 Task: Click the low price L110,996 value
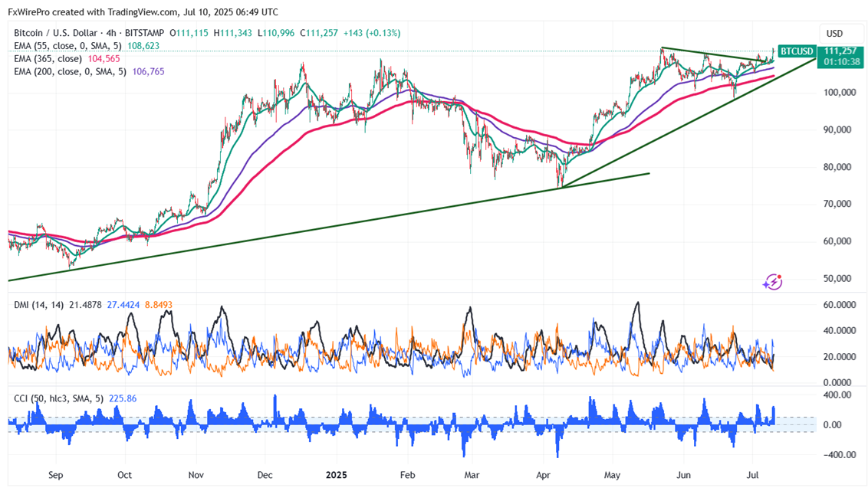pyautogui.click(x=276, y=33)
